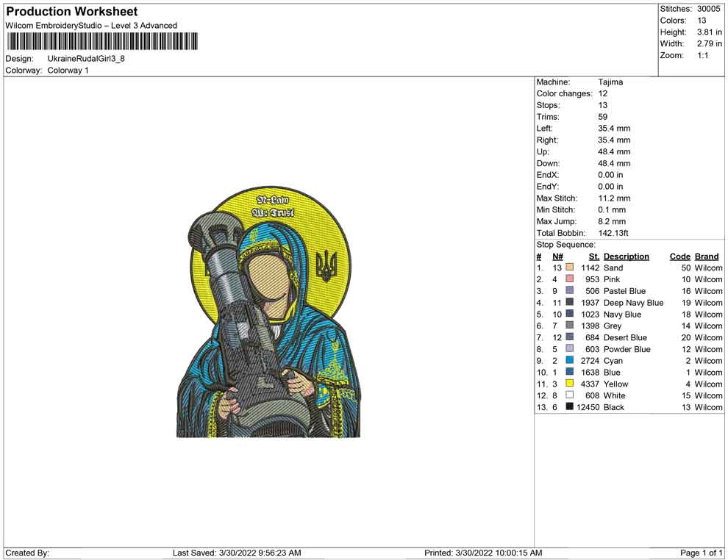Click the Max Jump value 8.2 mm

612,221
